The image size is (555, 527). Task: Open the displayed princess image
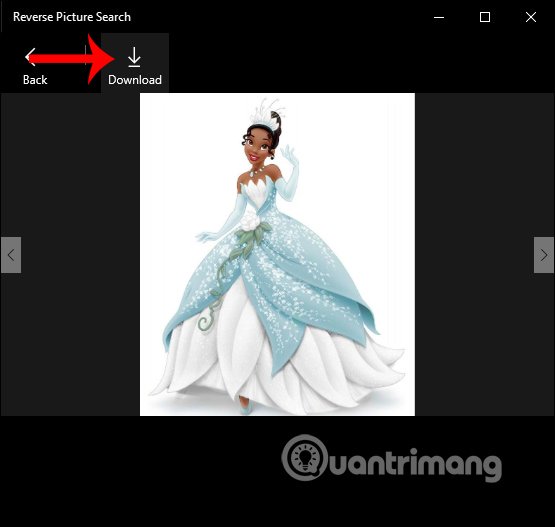(x=277, y=254)
